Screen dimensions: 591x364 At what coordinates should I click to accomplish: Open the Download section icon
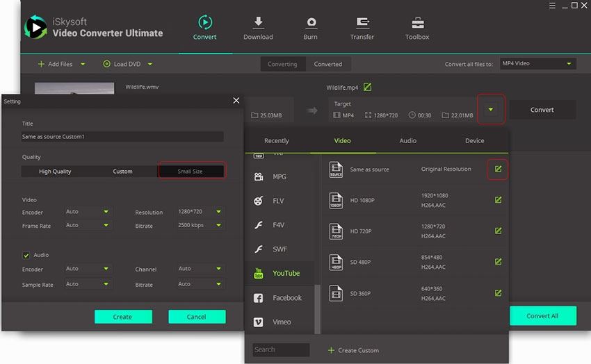pyautogui.click(x=258, y=22)
